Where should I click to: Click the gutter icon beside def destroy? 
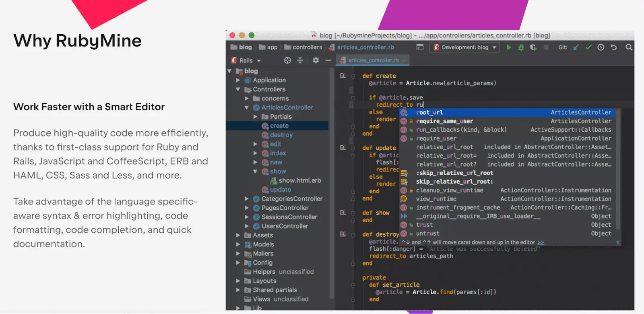click(343, 234)
